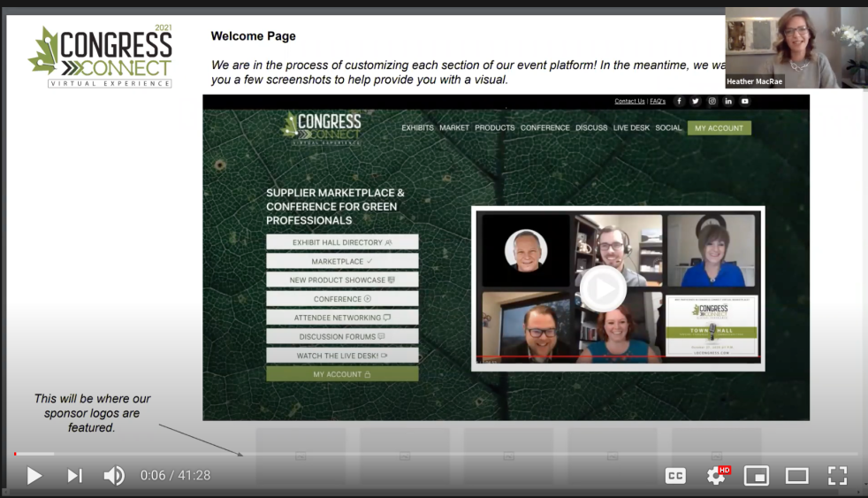Skip to the next video

pyautogui.click(x=75, y=476)
